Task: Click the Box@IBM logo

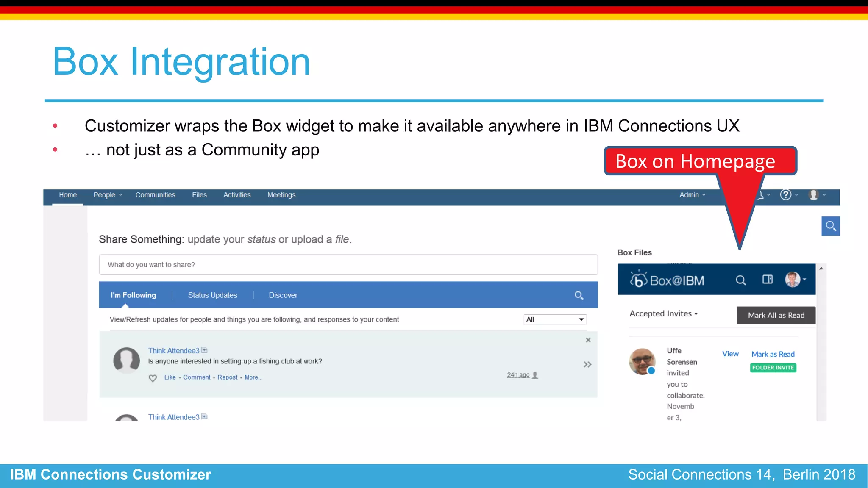Action: [x=667, y=280]
